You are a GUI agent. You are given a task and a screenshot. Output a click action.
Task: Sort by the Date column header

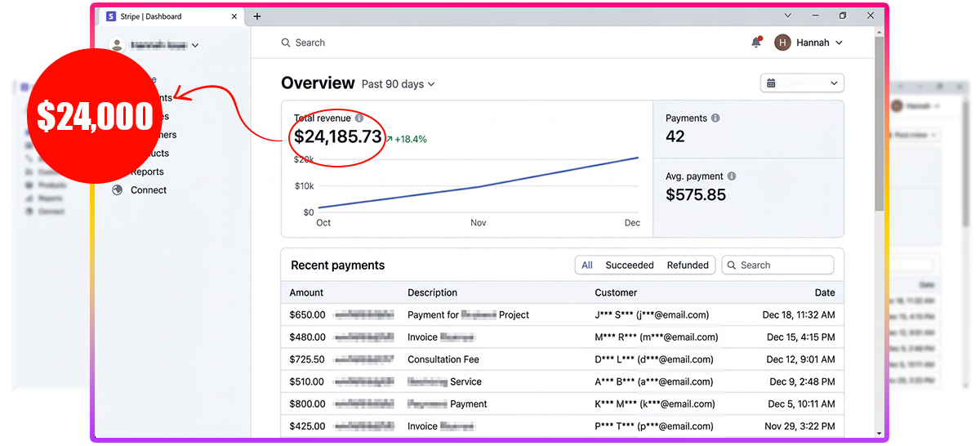824,292
